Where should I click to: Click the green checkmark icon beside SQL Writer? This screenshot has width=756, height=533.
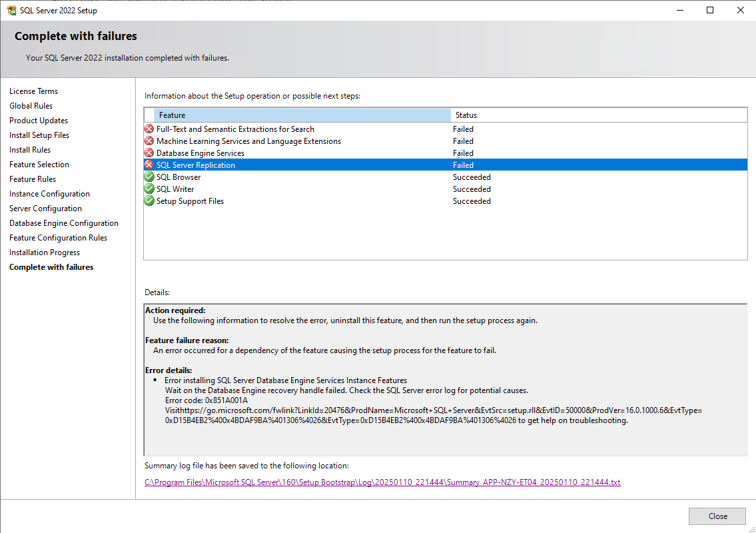(x=149, y=189)
